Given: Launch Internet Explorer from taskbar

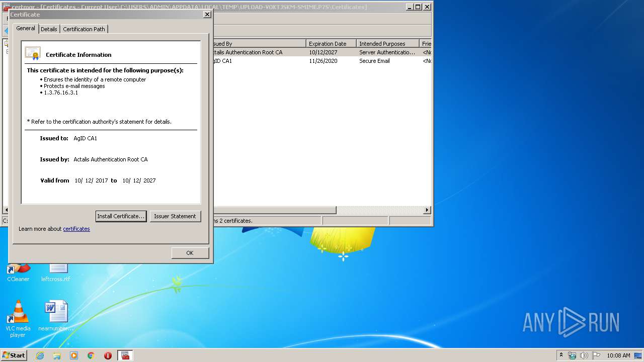Looking at the screenshot, I should pyautogui.click(x=40, y=355).
